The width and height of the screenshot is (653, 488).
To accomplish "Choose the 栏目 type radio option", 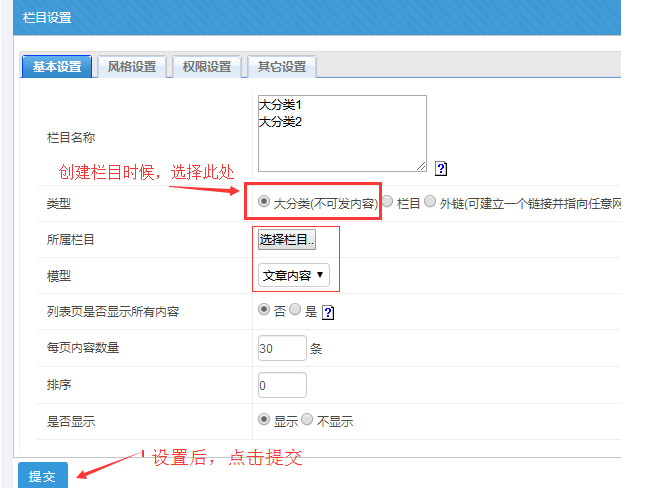I will (387, 201).
